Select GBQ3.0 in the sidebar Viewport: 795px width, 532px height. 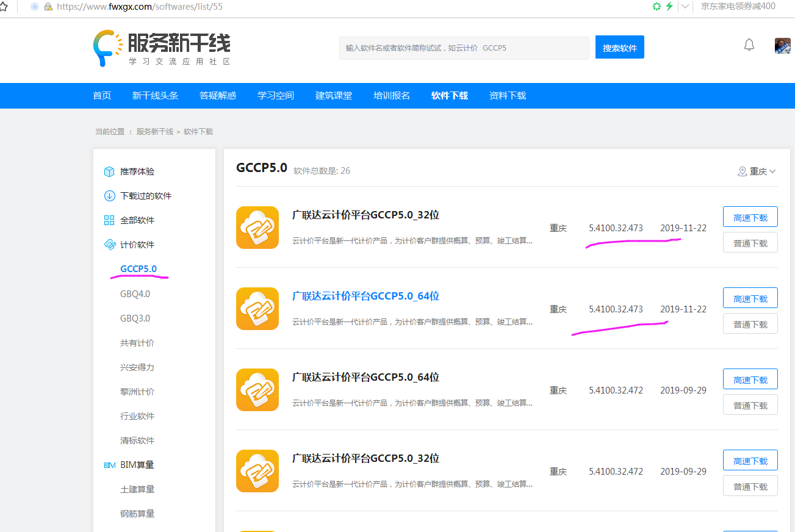coord(135,318)
